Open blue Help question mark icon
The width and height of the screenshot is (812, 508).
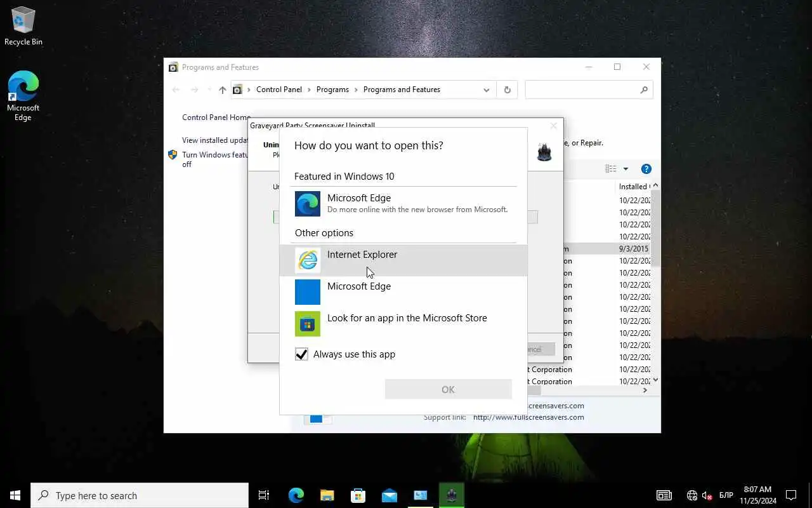[x=646, y=169]
